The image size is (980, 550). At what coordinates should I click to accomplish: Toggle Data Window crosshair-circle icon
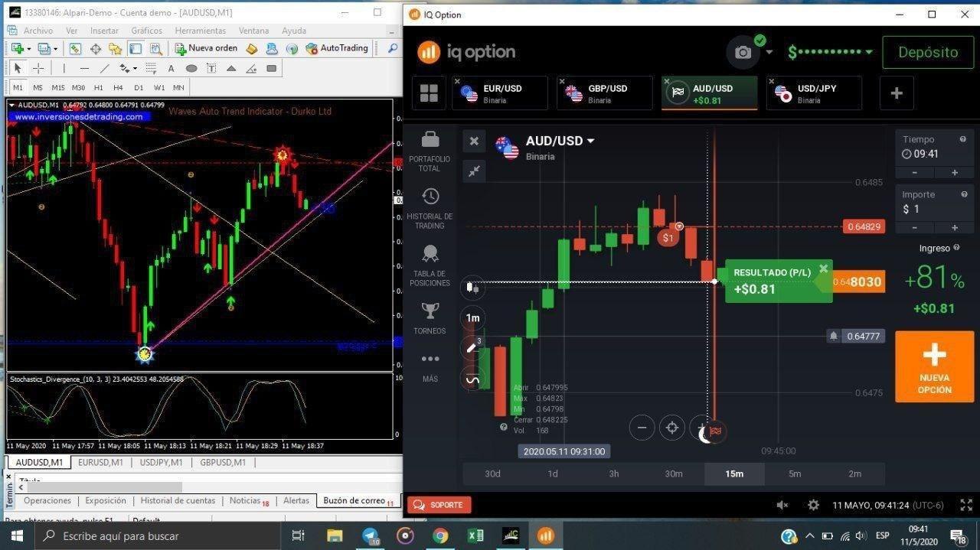coord(96,48)
